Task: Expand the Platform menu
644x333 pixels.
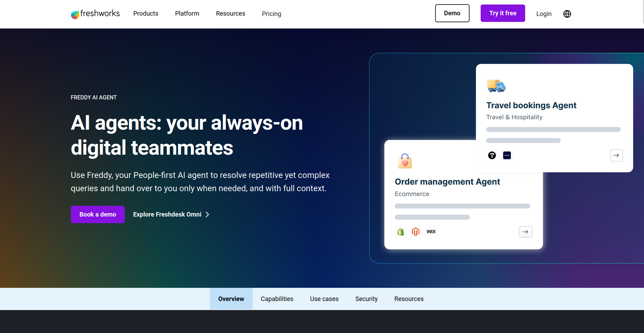Action: (x=187, y=14)
